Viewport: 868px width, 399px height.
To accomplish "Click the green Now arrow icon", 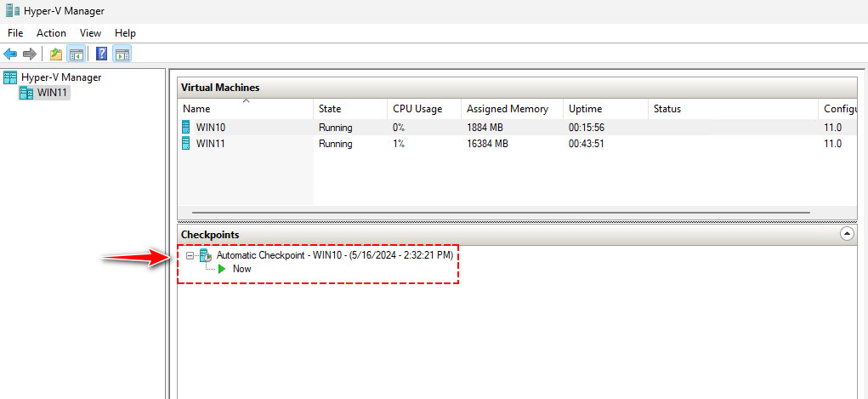I will (x=222, y=269).
